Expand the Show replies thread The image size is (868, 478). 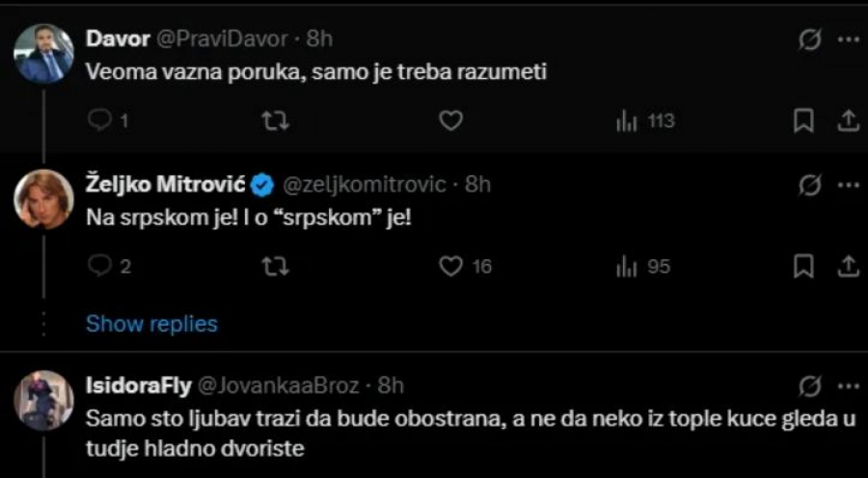pyautogui.click(x=151, y=324)
